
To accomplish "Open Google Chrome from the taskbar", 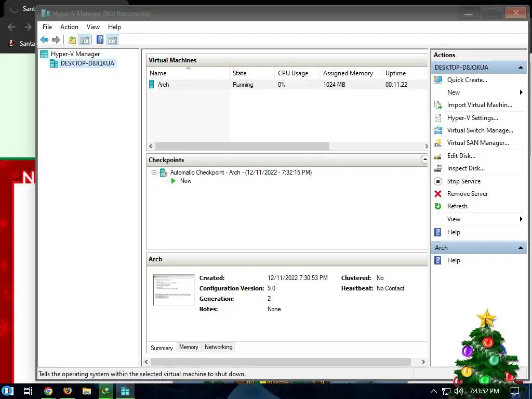I will pyautogui.click(x=48, y=391).
